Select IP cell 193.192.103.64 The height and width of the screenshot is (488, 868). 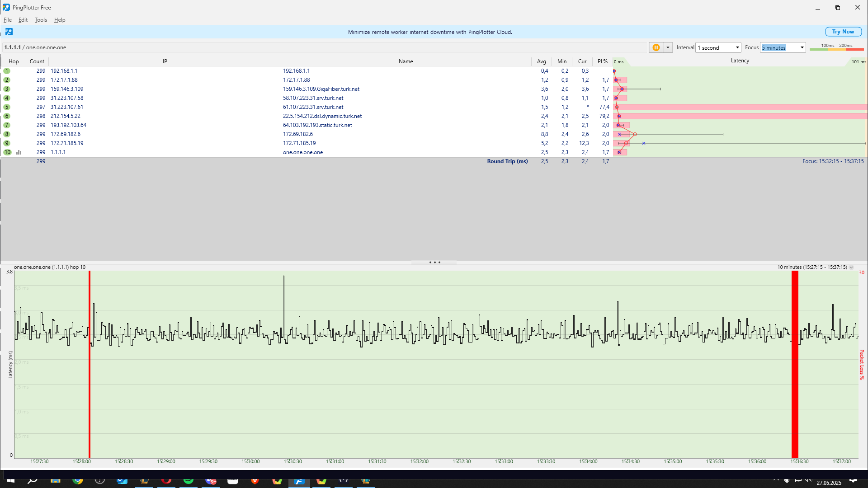(68, 125)
